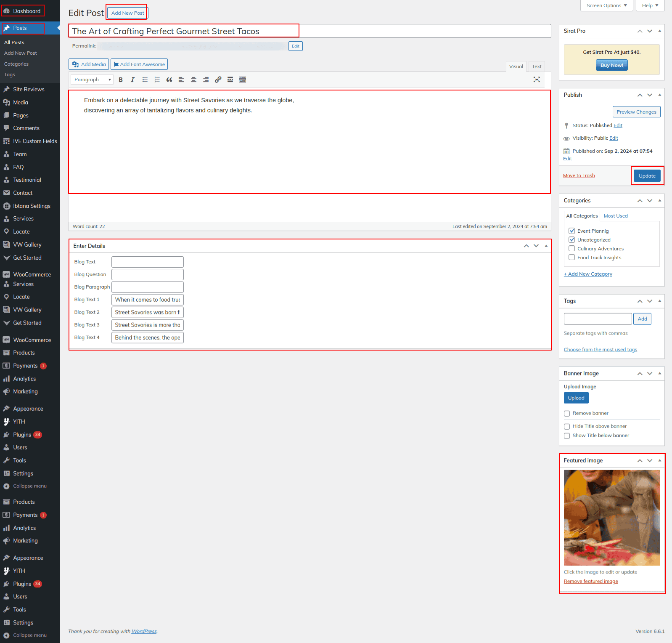Uncheck the Event Plannig category
672x643 pixels.
click(571, 231)
